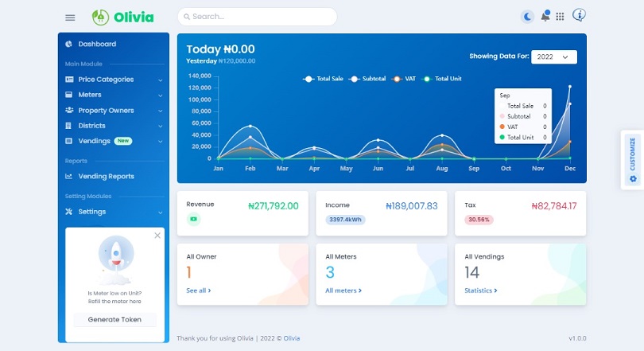Open the apps grid icon
This screenshot has height=351, width=644.
coord(560,17)
